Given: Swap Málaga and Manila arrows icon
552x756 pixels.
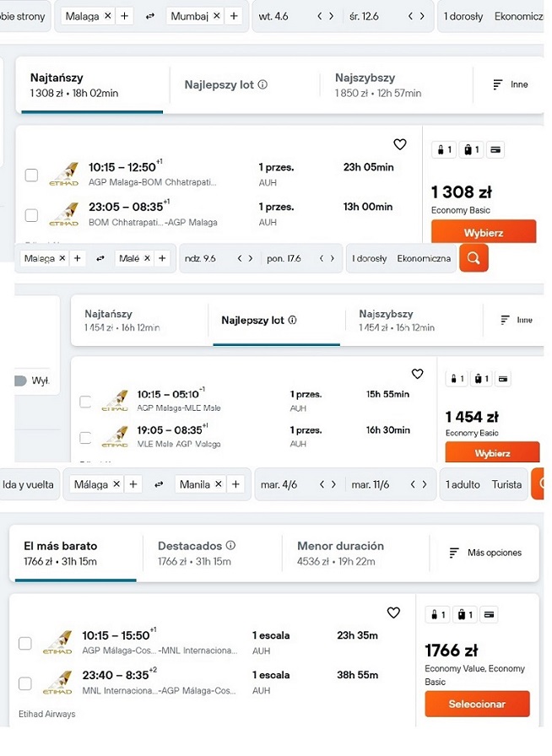Looking at the screenshot, I should (159, 484).
